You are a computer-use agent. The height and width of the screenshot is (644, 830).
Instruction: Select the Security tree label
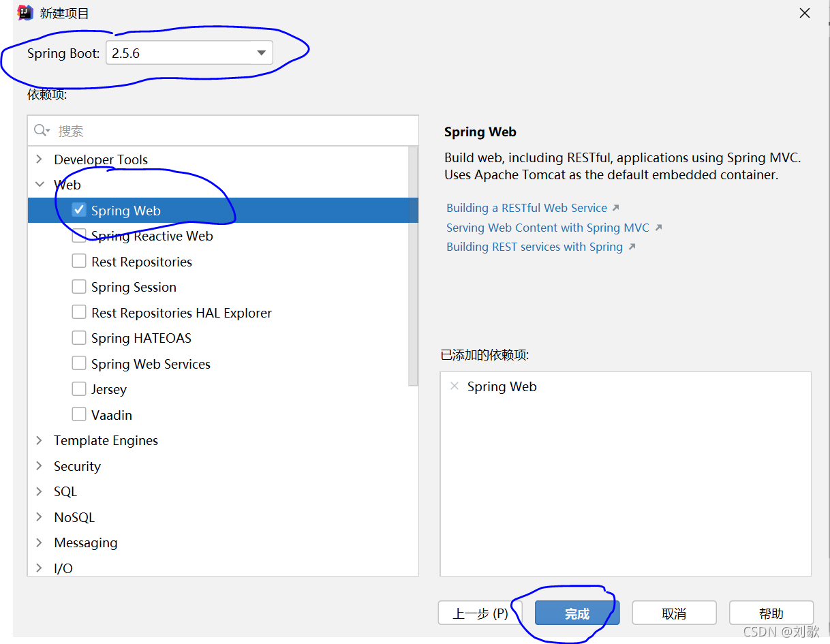coord(77,466)
